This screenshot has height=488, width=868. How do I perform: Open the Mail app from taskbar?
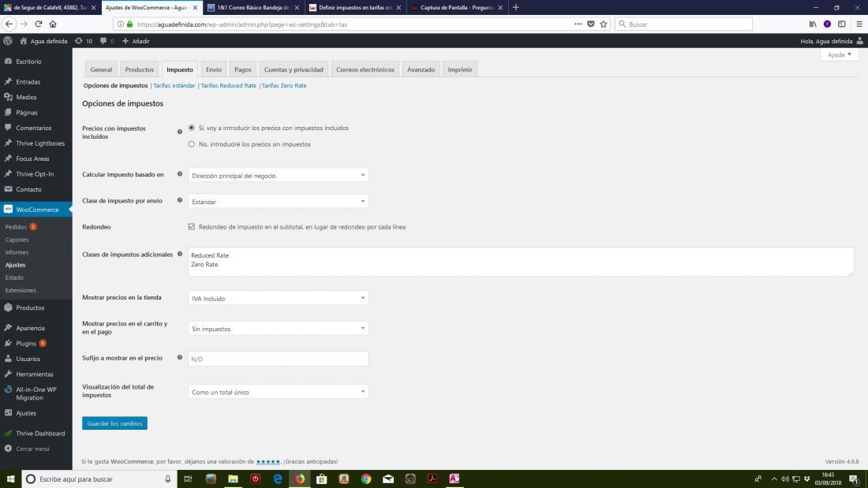click(388, 479)
